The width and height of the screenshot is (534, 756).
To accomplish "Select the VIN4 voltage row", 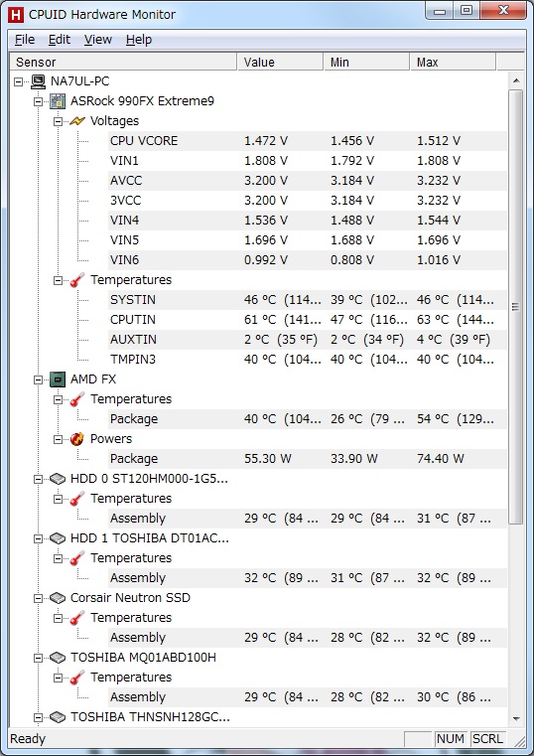I will point(308,221).
